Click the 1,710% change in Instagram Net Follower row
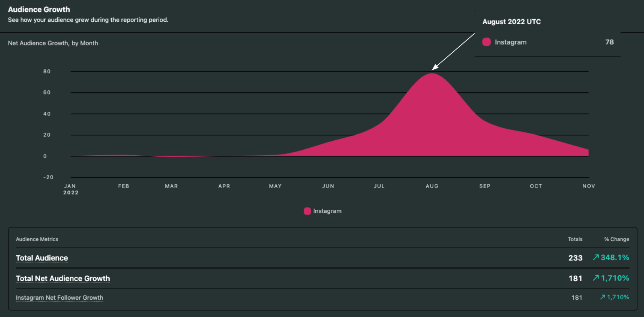The height and width of the screenshot is (317, 644). 618,297
